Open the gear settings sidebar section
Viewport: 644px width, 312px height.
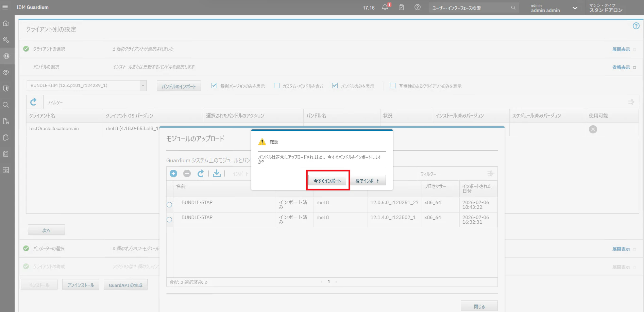[x=6, y=56]
